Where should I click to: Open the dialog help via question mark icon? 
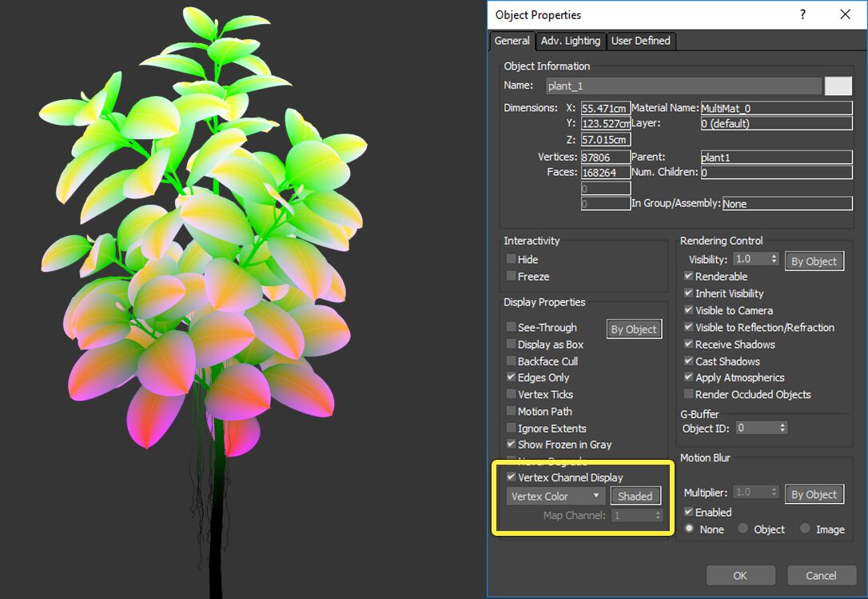click(802, 14)
